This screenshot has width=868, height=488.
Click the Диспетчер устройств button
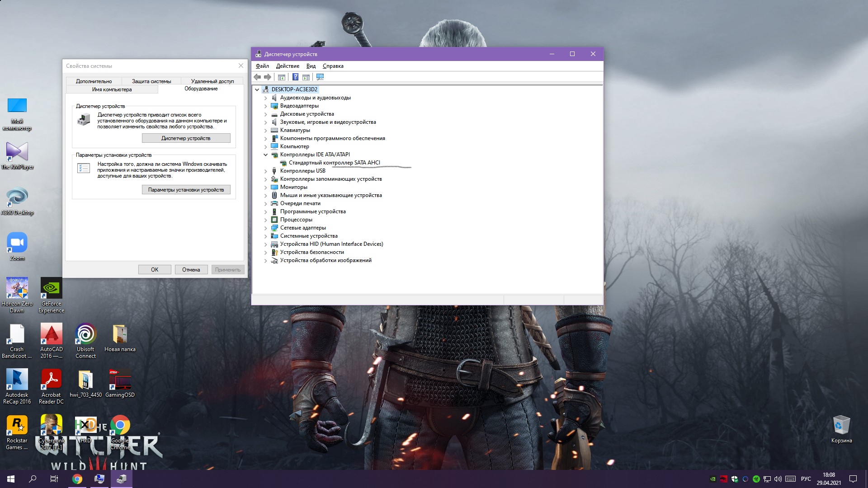click(186, 138)
